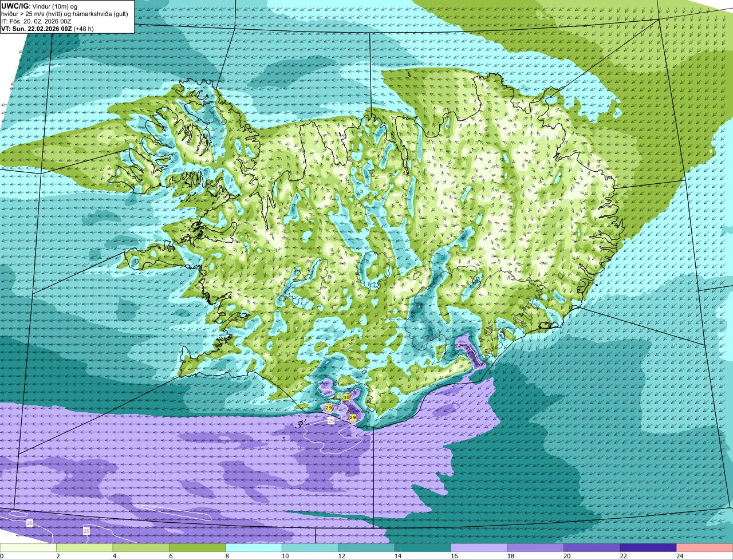This screenshot has height=560, width=733.
Task: Click the 'IT: Fös. 20. 02. 2026 00Z' line
Action: 37,21
